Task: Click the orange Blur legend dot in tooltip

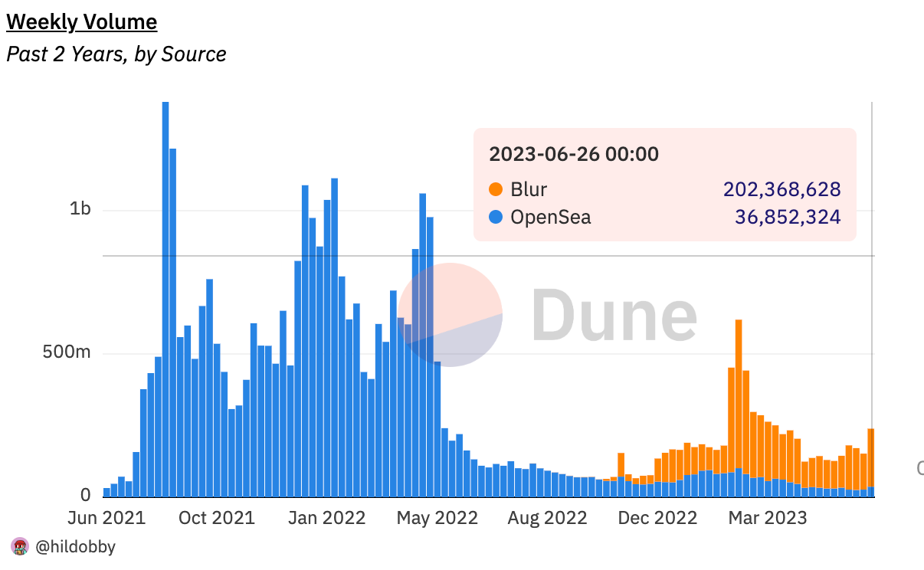Action: (496, 189)
